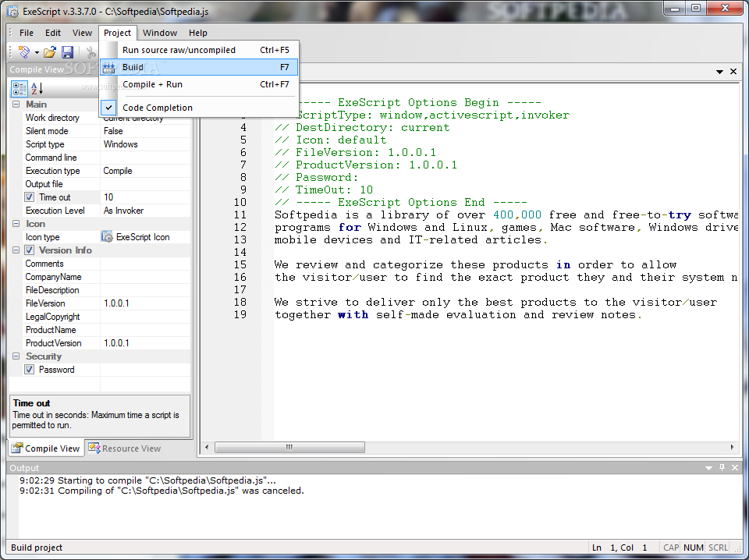
Task: Open the Help menu
Action: click(197, 33)
